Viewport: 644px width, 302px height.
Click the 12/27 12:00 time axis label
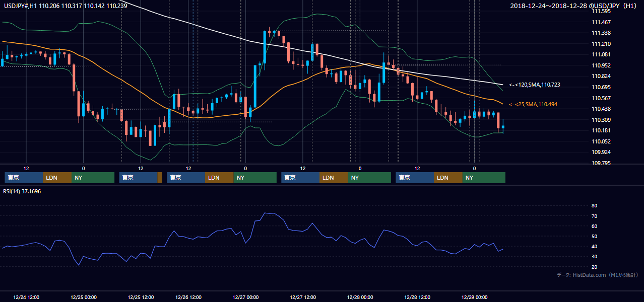[303, 297]
